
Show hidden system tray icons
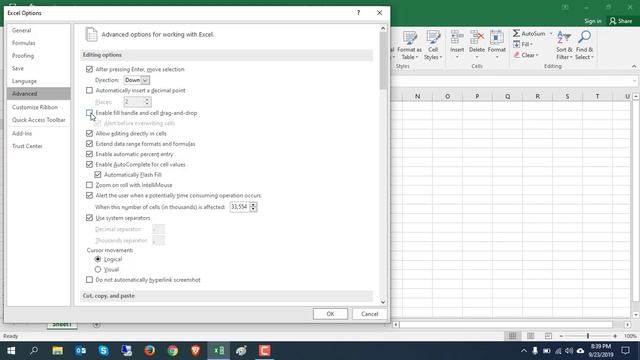(x=524, y=351)
